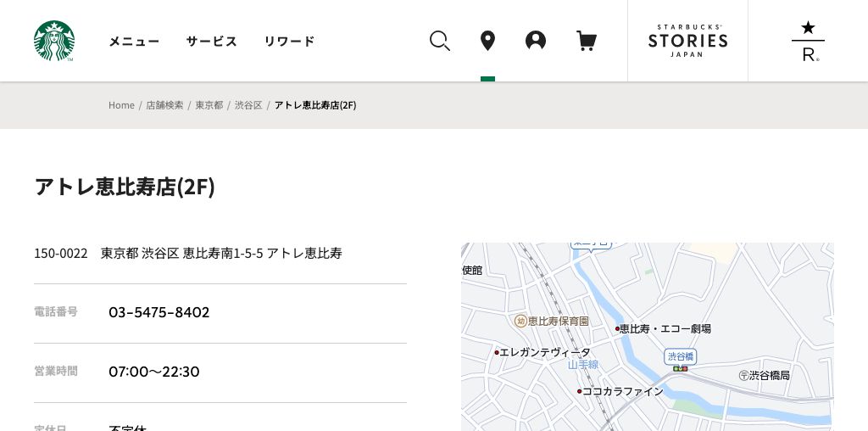Open the account profile icon
This screenshot has width=868, height=431.
(x=536, y=41)
